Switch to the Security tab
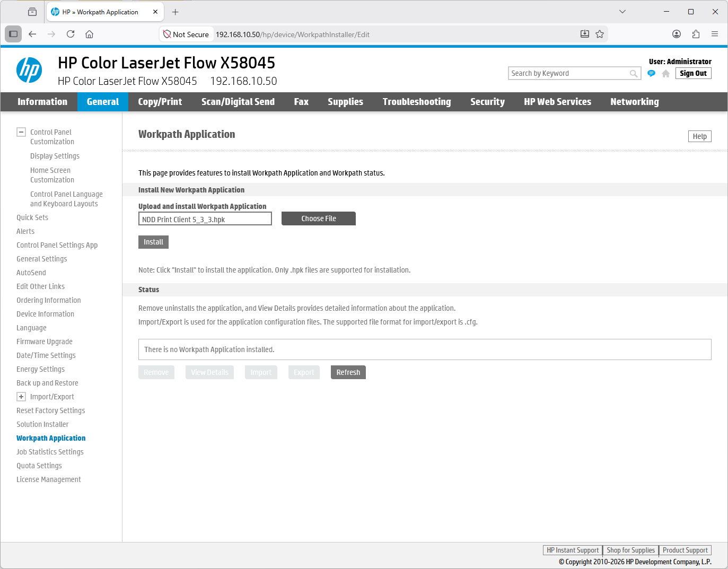The image size is (728, 569). point(487,102)
